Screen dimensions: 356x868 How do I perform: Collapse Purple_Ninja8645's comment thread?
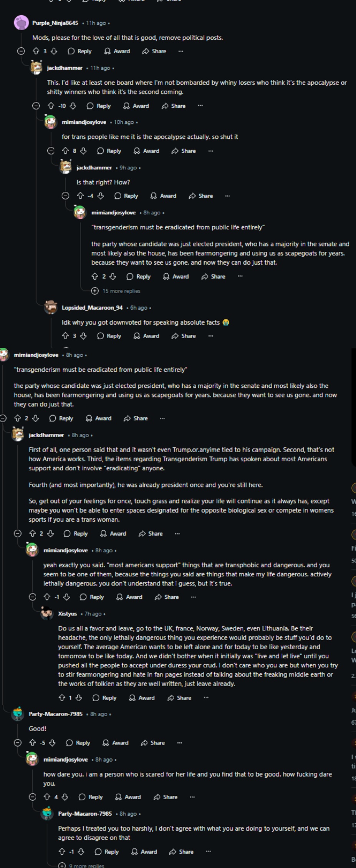tap(21, 51)
